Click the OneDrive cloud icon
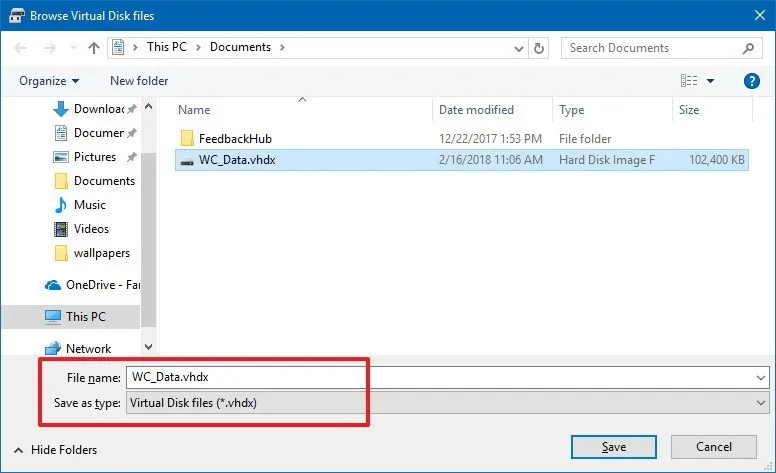776x473 pixels. [53, 285]
